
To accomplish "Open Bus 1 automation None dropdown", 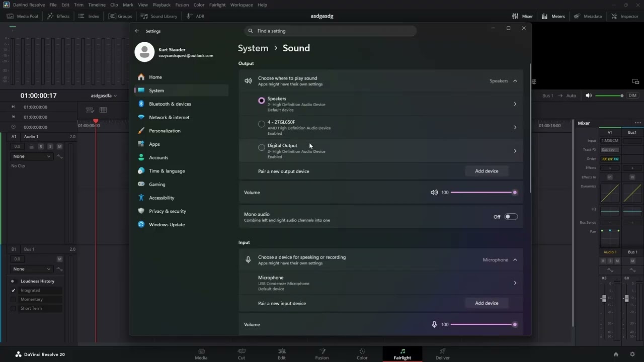I will click(x=32, y=269).
